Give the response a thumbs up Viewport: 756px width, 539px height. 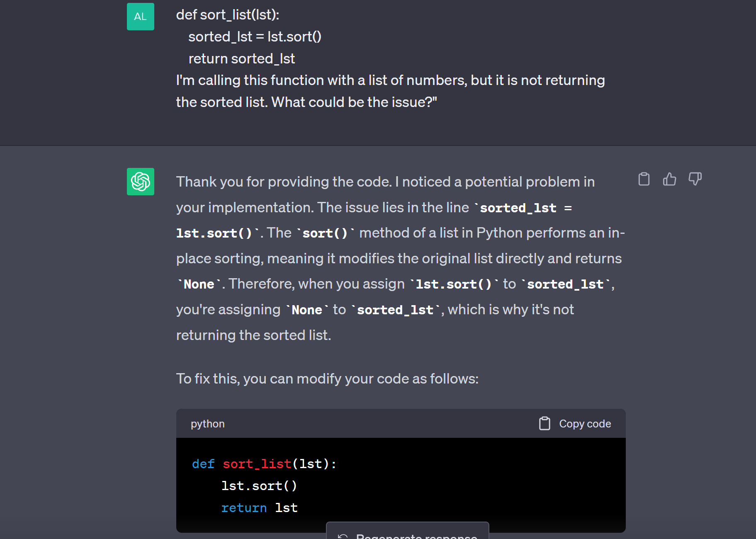669,179
